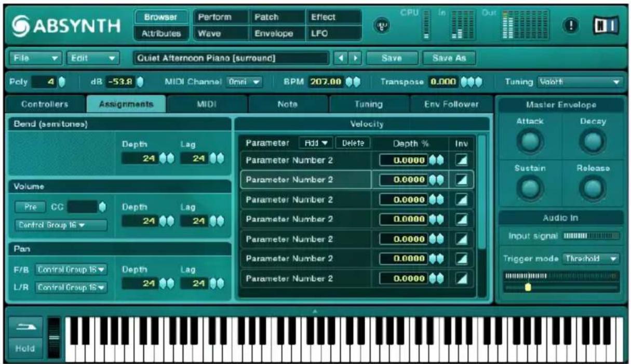Viewport: 631px width, 364px height.
Task: Click the first row Depth % stepper arrows
Action: point(437,160)
